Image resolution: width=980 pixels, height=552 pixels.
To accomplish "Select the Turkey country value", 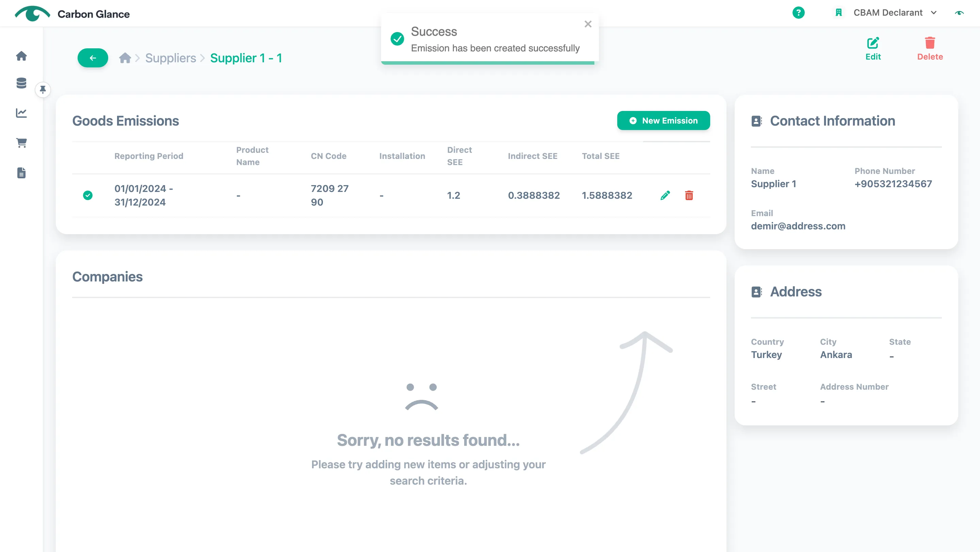I will [766, 355].
